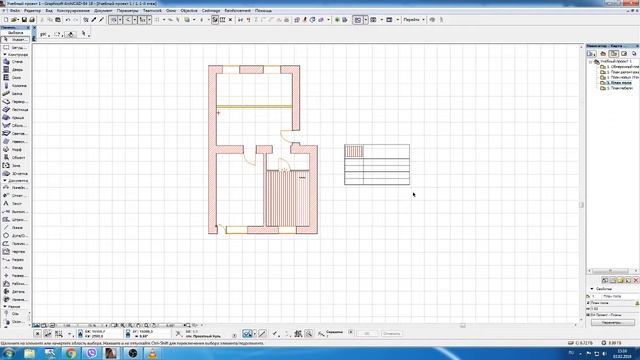Click the Navigator horizontal scrollbar
Screen dimensions: 640x360
click(610, 271)
